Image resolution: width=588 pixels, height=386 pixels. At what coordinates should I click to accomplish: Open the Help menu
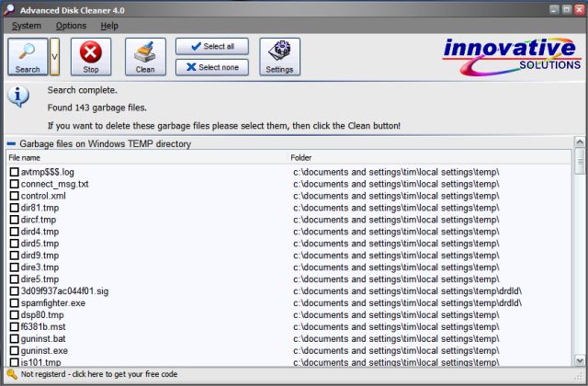pyautogui.click(x=109, y=26)
